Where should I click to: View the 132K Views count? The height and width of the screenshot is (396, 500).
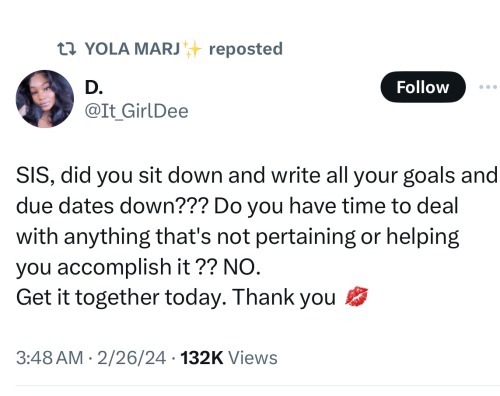[229, 358]
